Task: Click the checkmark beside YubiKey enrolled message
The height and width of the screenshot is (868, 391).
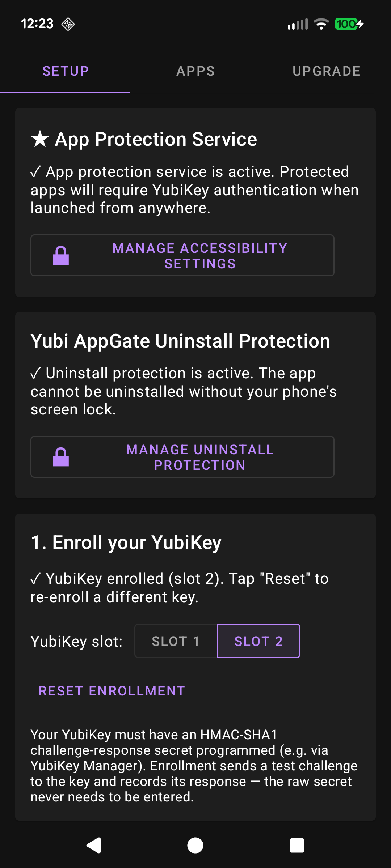Action: (x=36, y=578)
